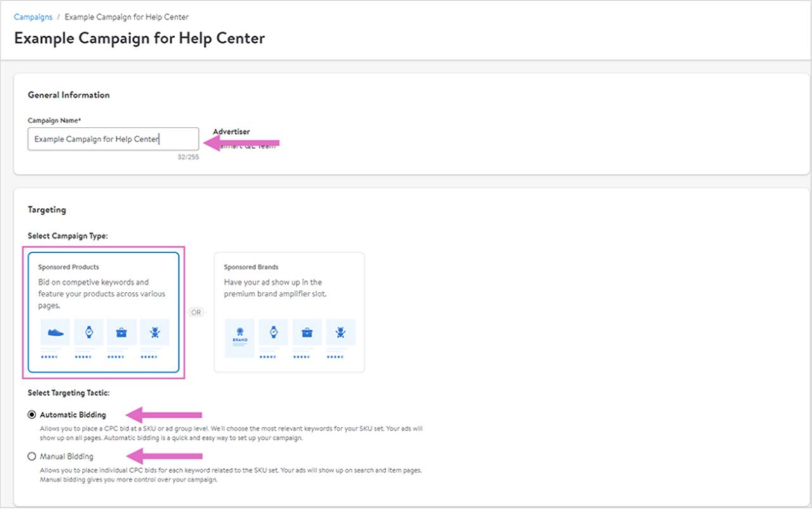The height and width of the screenshot is (509, 812).
Task: Click the teddy bear icon in Sponsored Products
Action: point(154,331)
